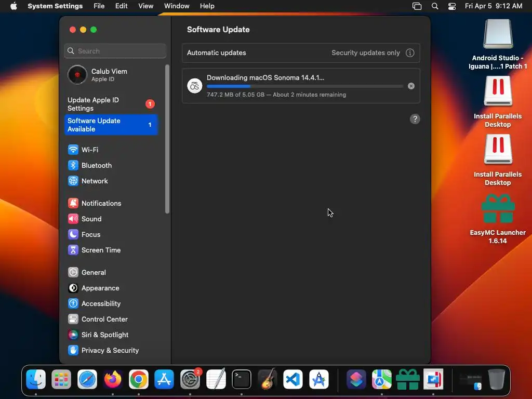The height and width of the screenshot is (399, 532).
Task: Open EasyMC gift app in Dock
Action: [407, 379]
